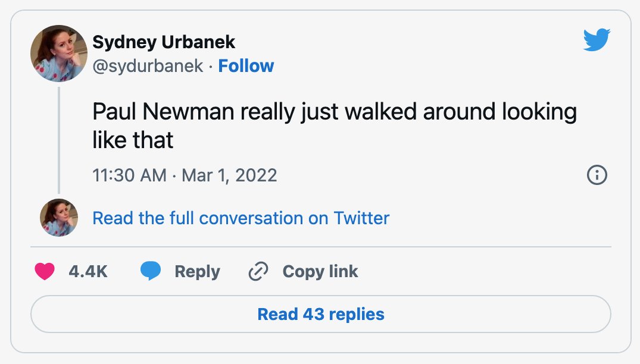This screenshot has height=364, width=640.
Task: Read the full conversation on Twitter
Action: [241, 218]
